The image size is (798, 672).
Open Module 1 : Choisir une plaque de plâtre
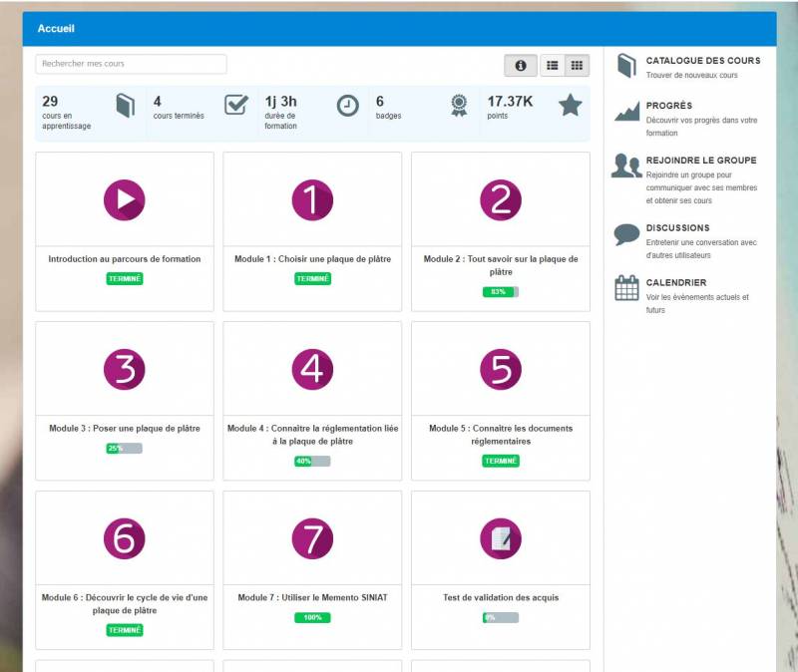point(312,259)
